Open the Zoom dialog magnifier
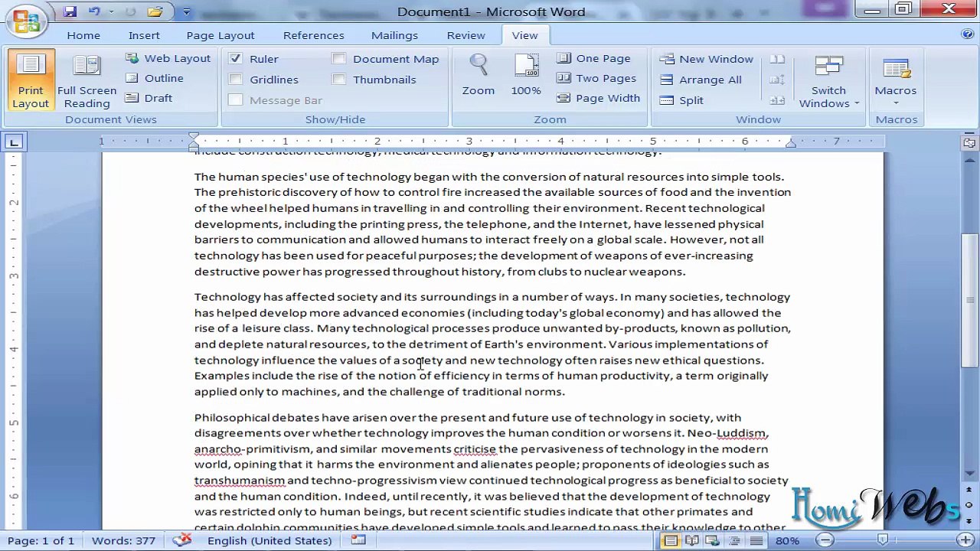 pyautogui.click(x=479, y=75)
